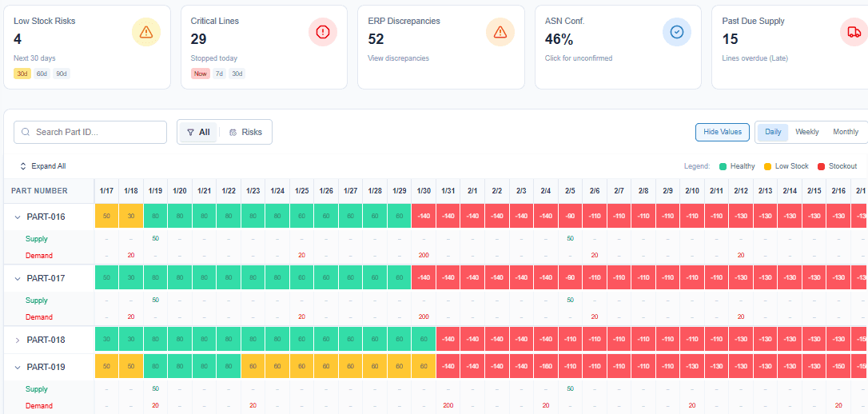
Task: Click the ERP Discrepancies warning triangle icon
Action: [x=500, y=32]
